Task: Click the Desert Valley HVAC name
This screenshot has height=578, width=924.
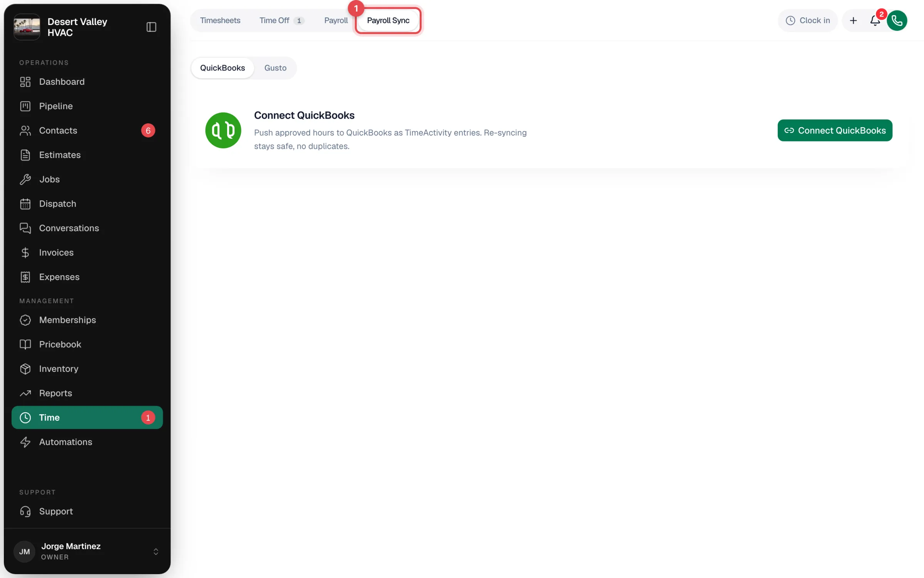Action: [x=77, y=27]
